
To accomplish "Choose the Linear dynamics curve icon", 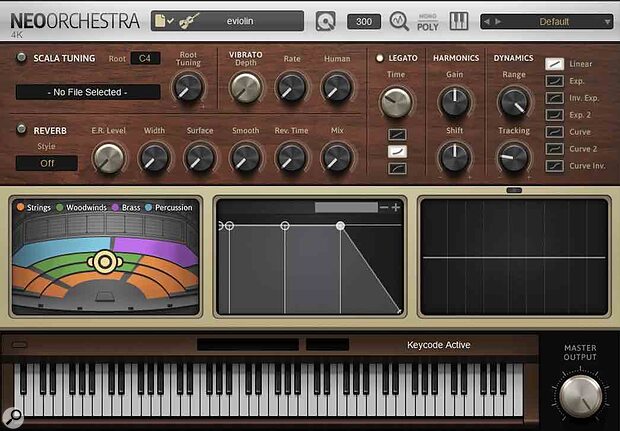I will click(554, 64).
